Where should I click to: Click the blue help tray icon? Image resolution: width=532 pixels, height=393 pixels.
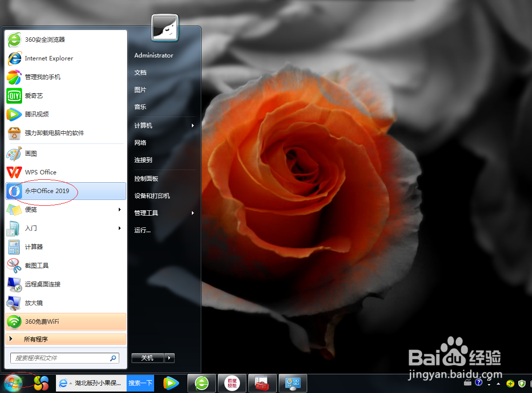click(479, 383)
